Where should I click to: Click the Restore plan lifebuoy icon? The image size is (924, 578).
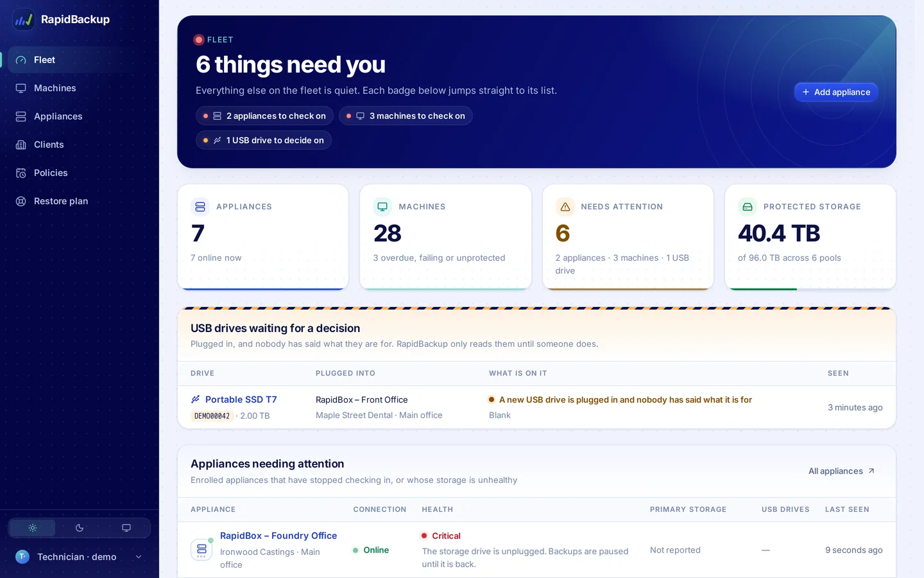click(21, 201)
